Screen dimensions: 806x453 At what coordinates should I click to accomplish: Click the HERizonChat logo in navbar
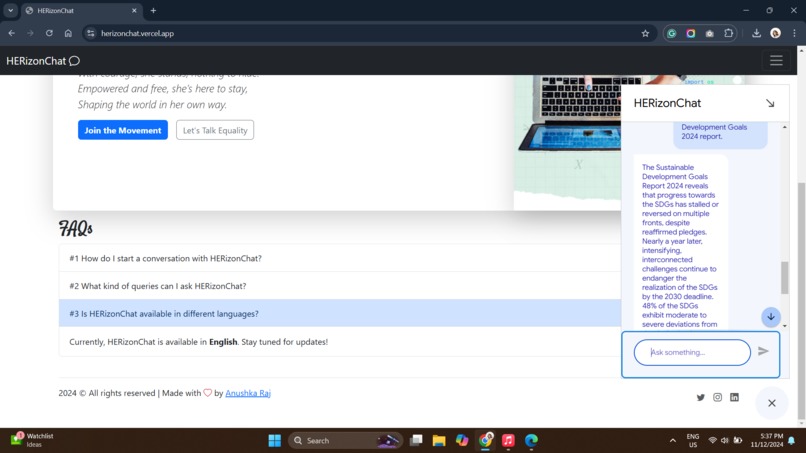tap(43, 61)
